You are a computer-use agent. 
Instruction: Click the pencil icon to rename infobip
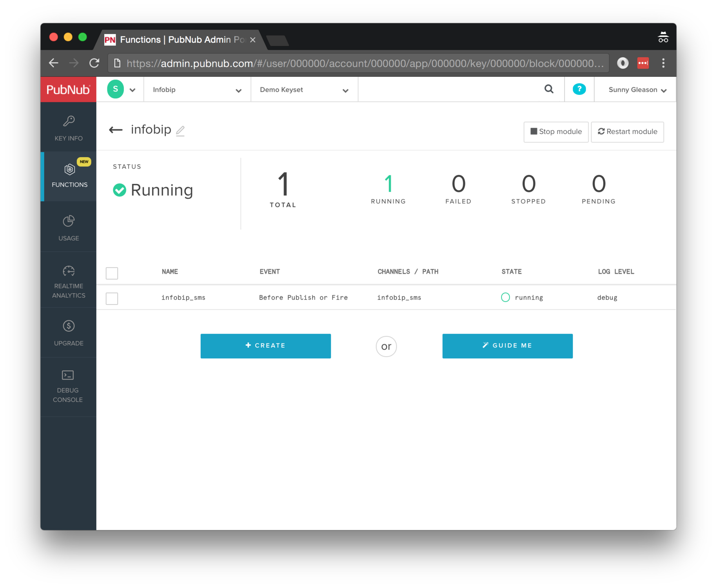coord(180,131)
